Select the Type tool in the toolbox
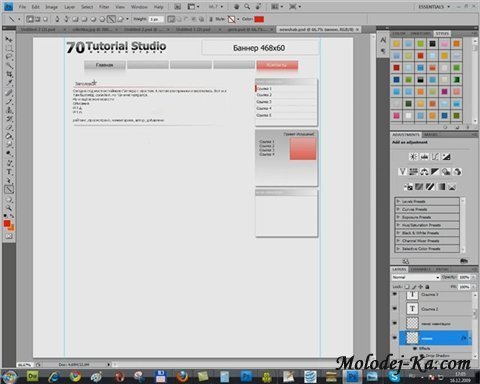Screen dimensions: 480x384 click(x=9, y=172)
